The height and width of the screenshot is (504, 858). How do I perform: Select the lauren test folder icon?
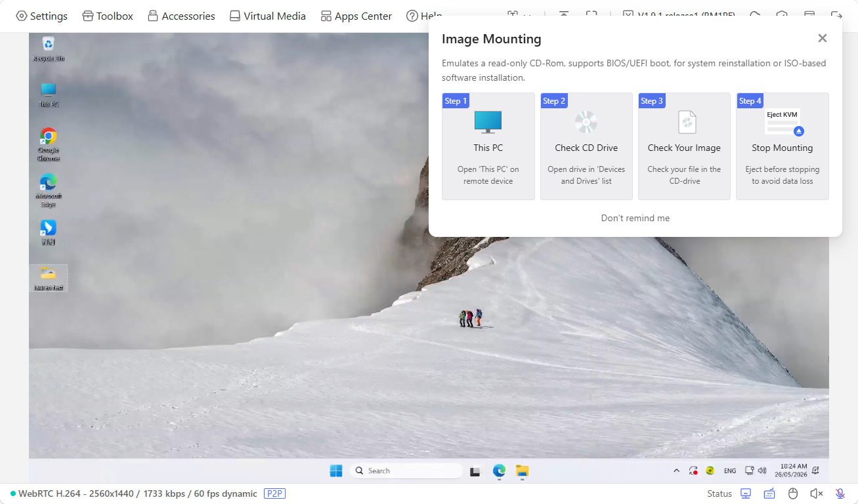click(x=49, y=278)
